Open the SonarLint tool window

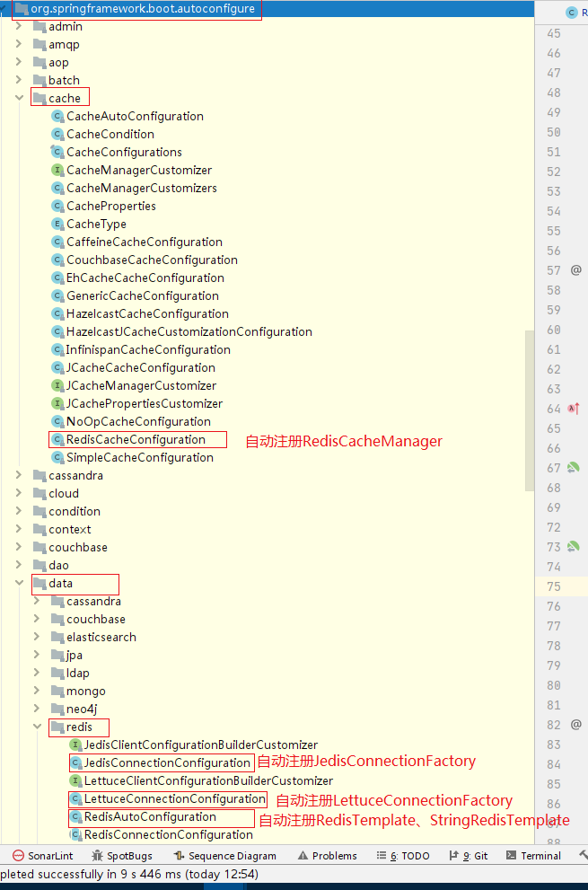(x=43, y=855)
